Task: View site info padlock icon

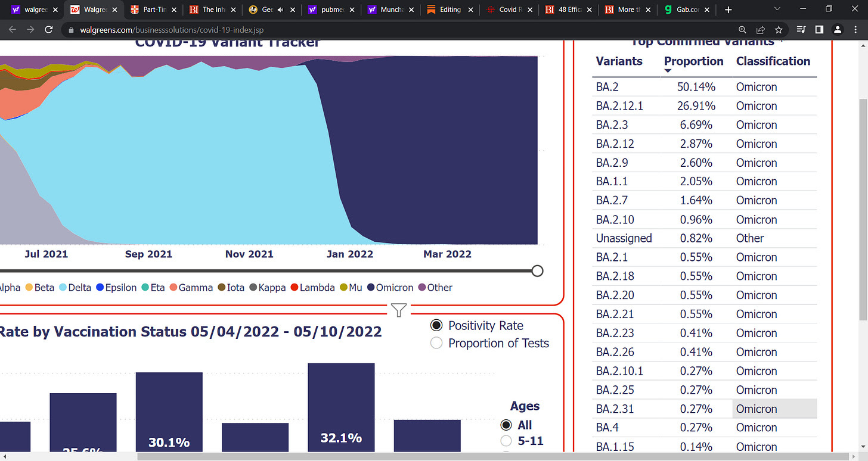Action: (71, 29)
